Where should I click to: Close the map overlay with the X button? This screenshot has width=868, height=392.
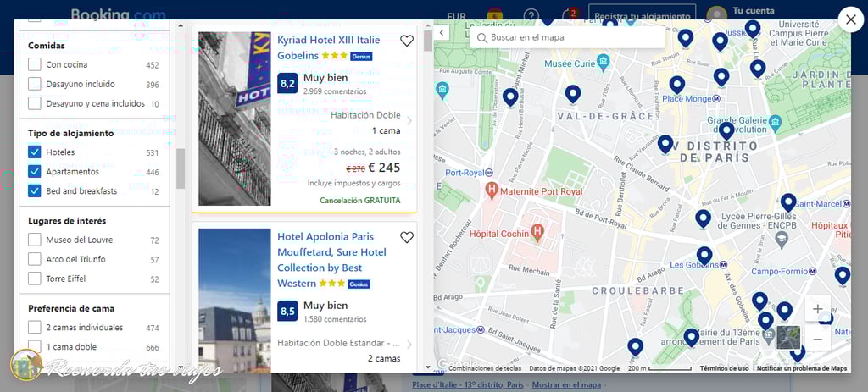[851, 20]
